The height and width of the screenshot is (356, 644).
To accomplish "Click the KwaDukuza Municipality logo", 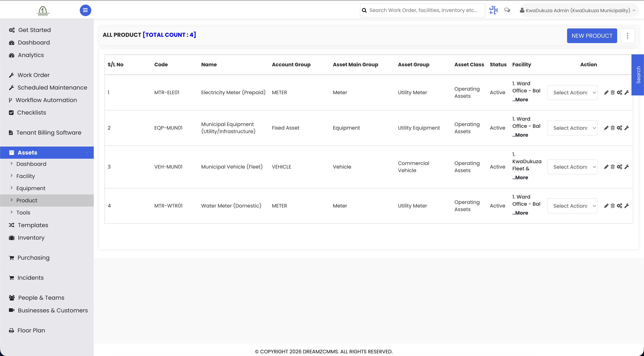I will click(43, 11).
